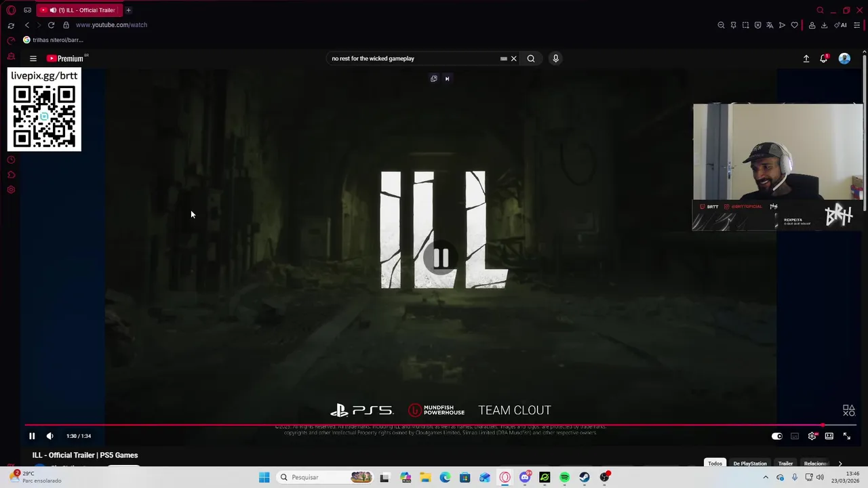
Task: Open the pinboard pin icon
Action: [x=733, y=25]
